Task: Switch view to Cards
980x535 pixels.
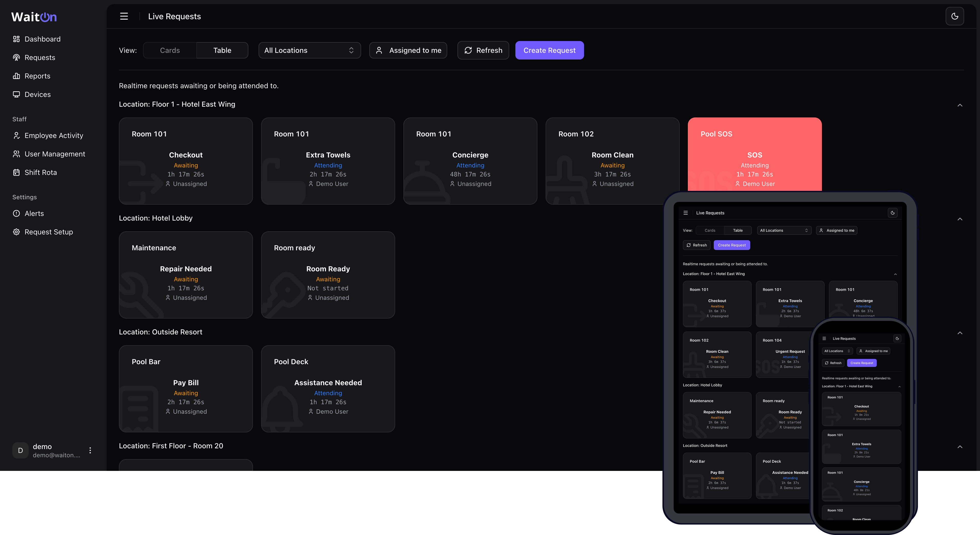Action: click(170, 50)
